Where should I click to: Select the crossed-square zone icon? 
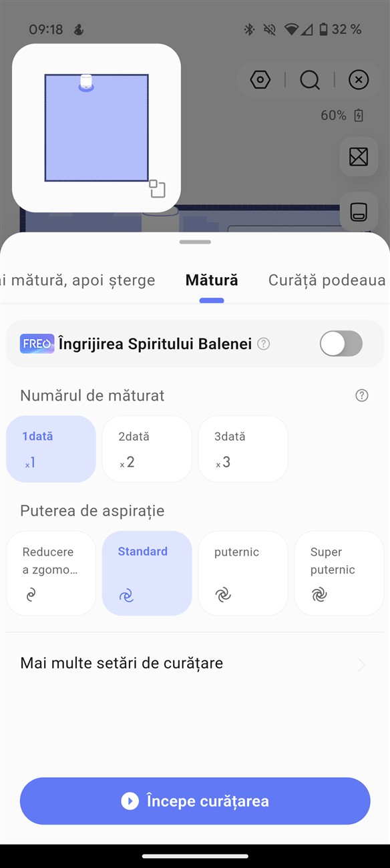coord(359,157)
